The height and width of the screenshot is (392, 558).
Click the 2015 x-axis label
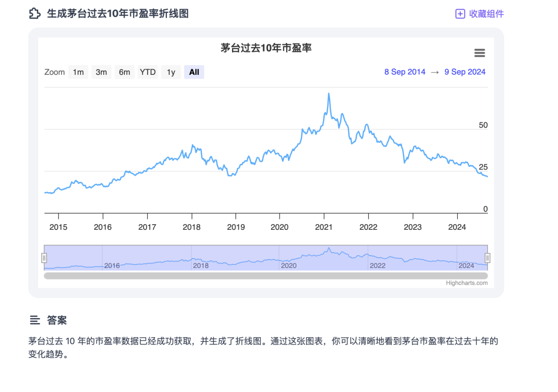pos(58,227)
